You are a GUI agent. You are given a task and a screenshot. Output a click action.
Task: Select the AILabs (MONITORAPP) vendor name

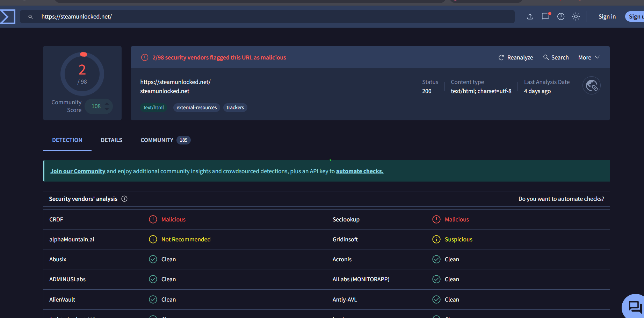pos(361,279)
